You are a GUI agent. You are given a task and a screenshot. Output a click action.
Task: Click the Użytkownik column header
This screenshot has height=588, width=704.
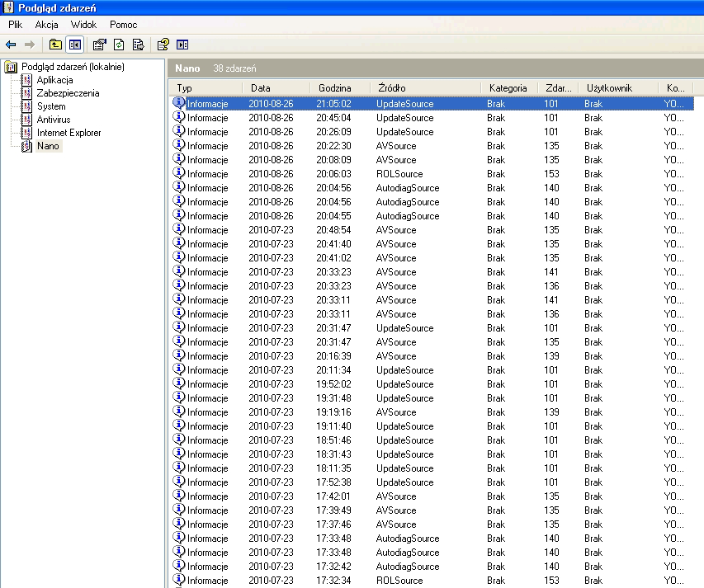pyautogui.click(x=619, y=88)
